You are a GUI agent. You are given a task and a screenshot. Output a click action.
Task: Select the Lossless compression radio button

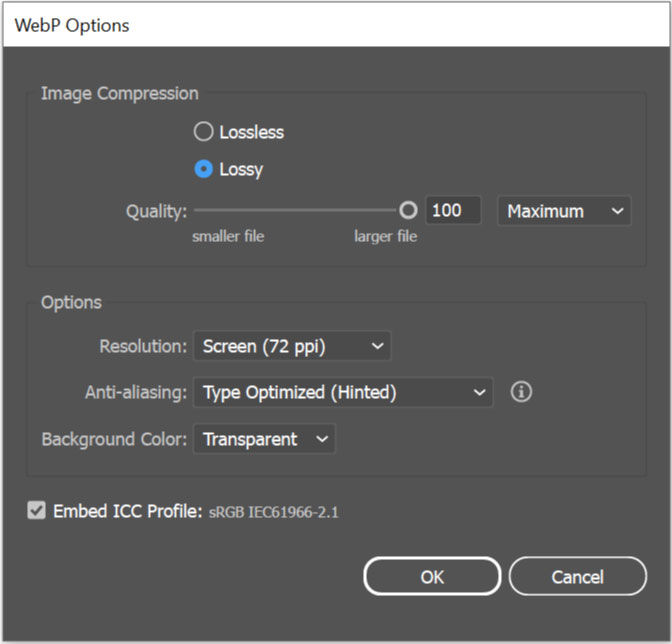tap(204, 132)
